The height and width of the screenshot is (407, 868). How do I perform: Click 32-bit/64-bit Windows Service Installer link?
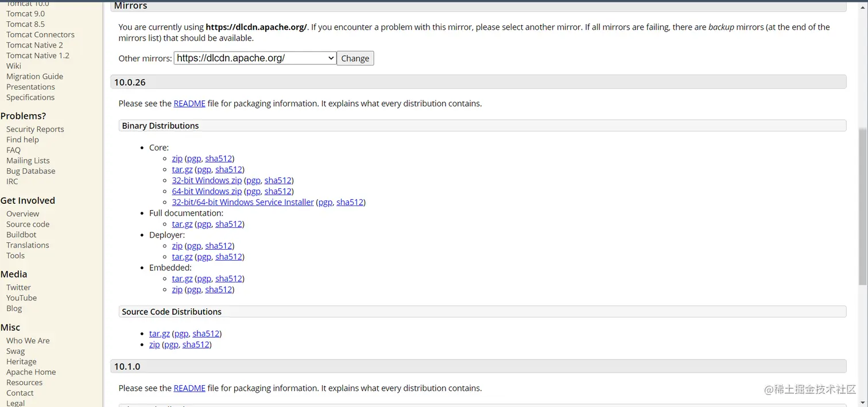[243, 202]
